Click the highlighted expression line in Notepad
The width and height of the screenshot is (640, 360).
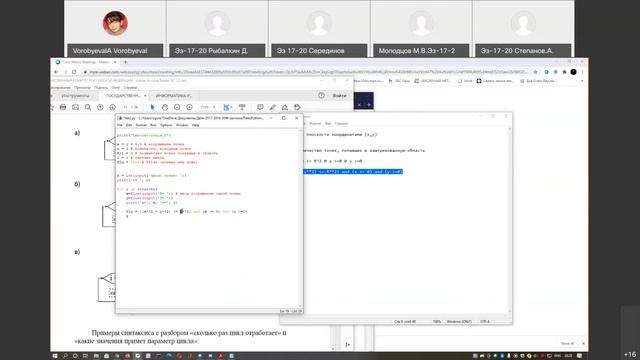pos(353,171)
